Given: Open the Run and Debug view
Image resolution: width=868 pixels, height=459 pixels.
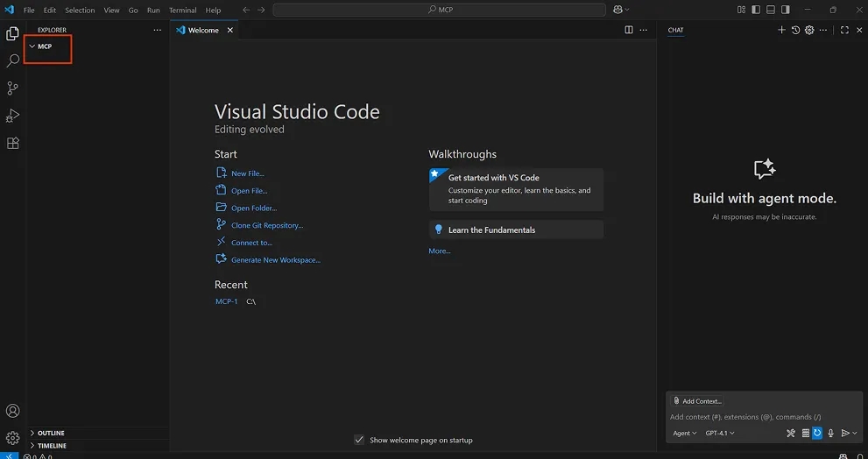Looking at the screenshot, I should tap(12, 116).
